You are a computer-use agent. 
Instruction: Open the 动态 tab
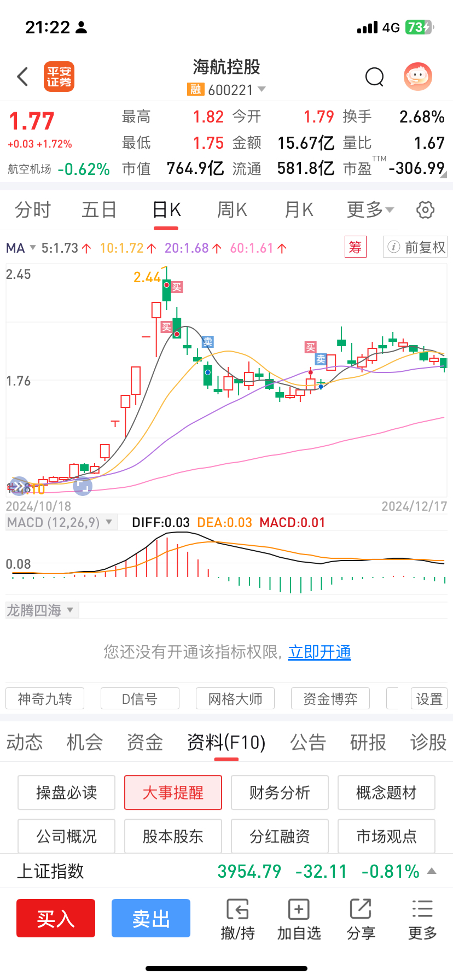click(x=25, y=742)
